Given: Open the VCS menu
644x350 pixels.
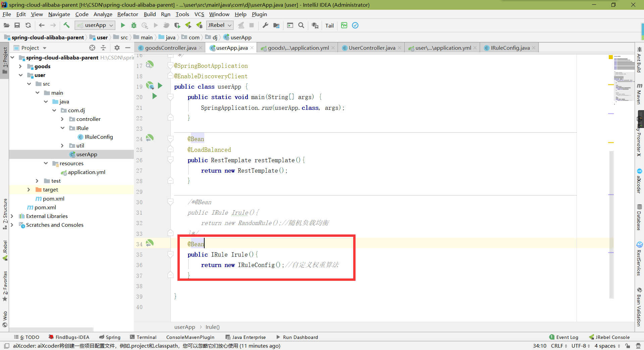Looking at the screenshot, I should tap(199, 14).
